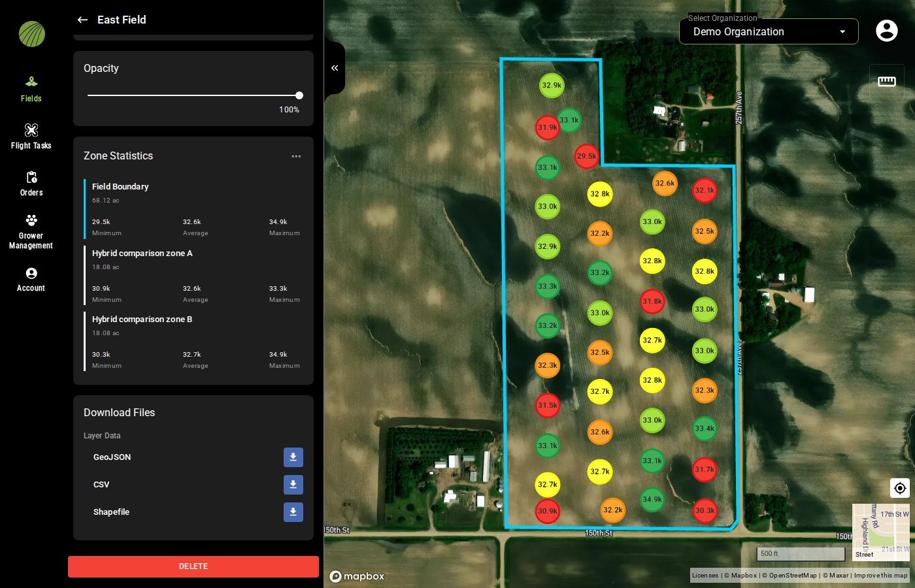Screen dimensions: 915x588
Task: Open the Fields section
Action: click(x=31, y=90)
